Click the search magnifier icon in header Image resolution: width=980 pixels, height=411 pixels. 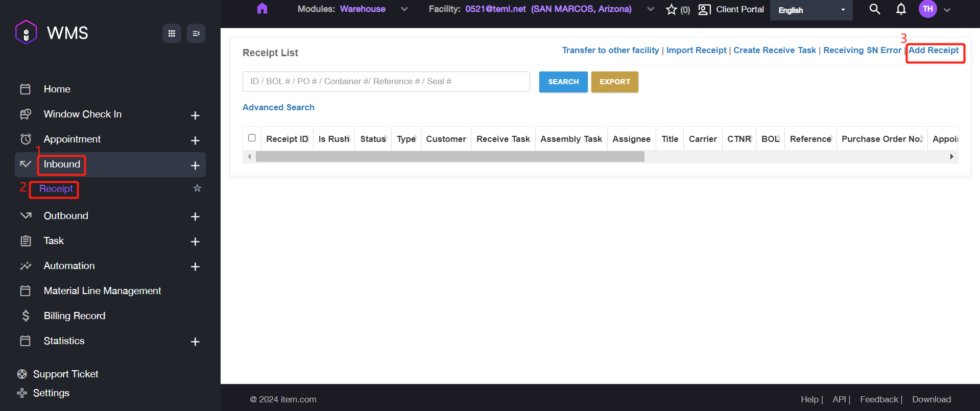click(x=874, y=9)
